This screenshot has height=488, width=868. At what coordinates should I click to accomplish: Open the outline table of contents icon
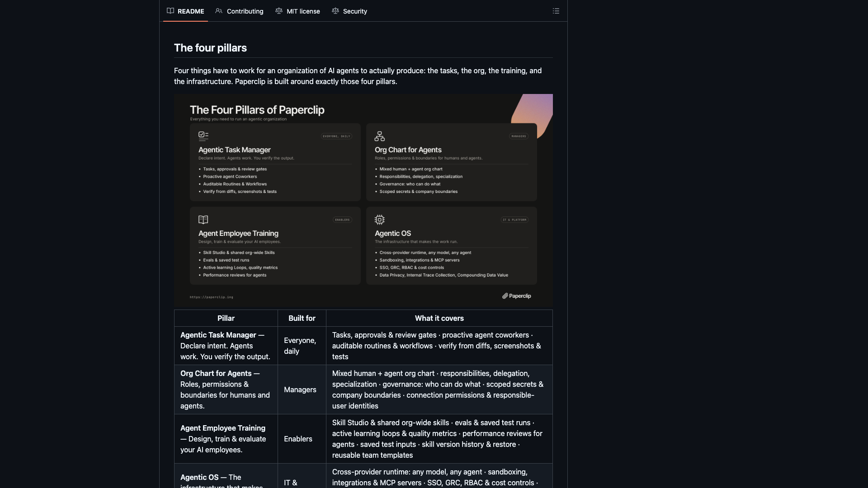pos(556,11)
